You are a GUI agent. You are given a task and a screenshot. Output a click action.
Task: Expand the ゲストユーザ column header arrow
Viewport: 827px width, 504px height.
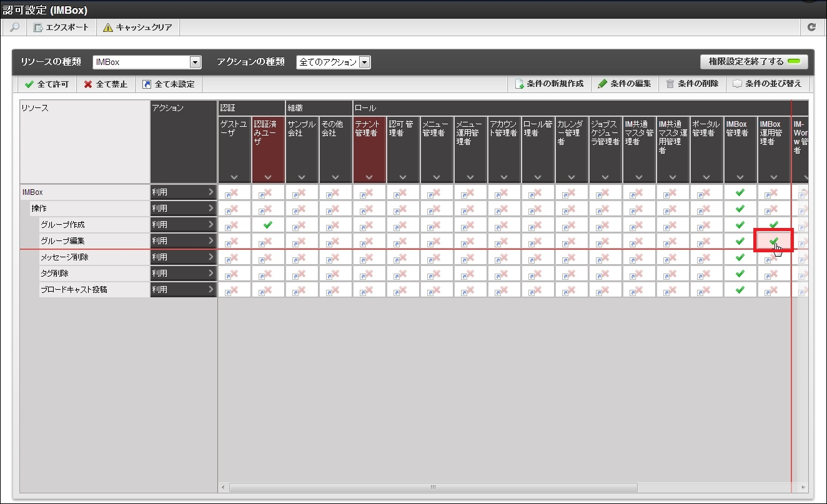pos(234,177)
